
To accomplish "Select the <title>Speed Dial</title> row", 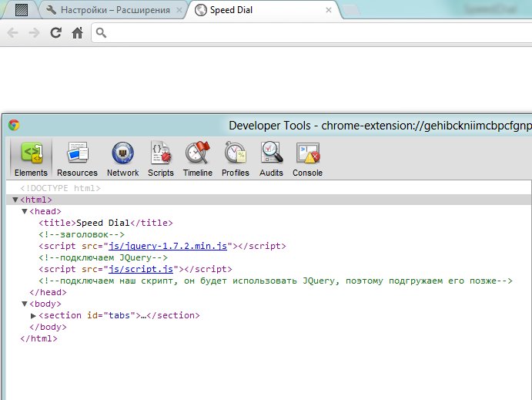I will click(105, 223).
